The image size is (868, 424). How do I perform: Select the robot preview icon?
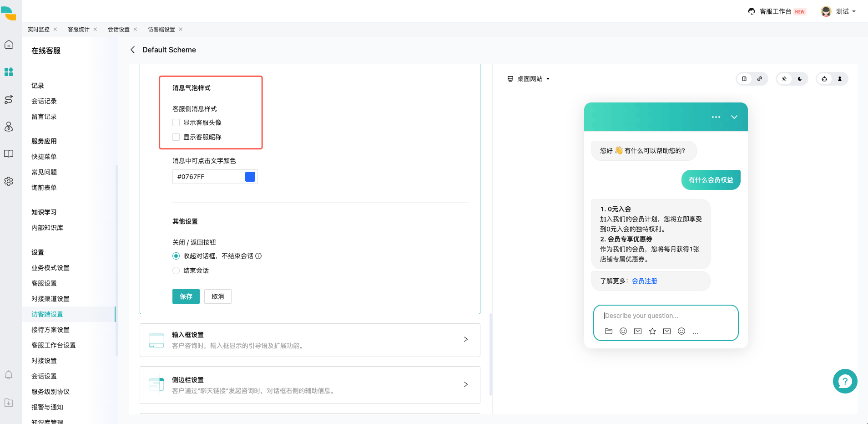click(x=824, y=79)
